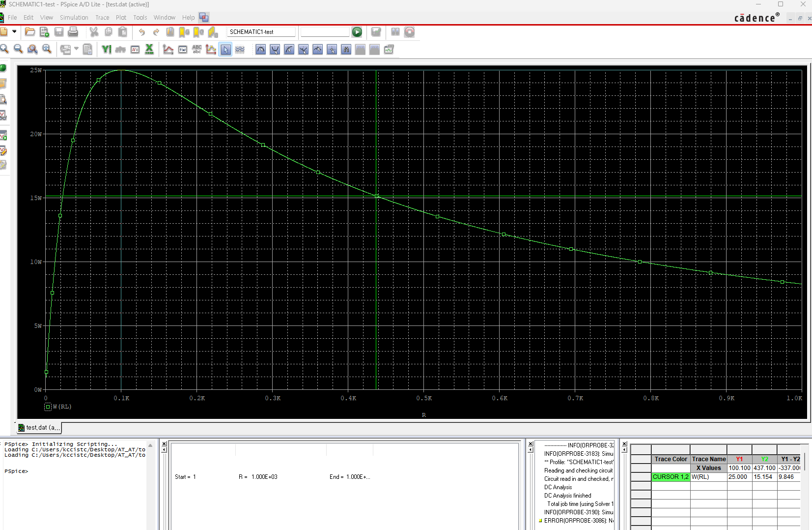Click the 0.5K x-axis label
Image resolution: width=812 pixels, height=530 pixels.
click(424, 398)
